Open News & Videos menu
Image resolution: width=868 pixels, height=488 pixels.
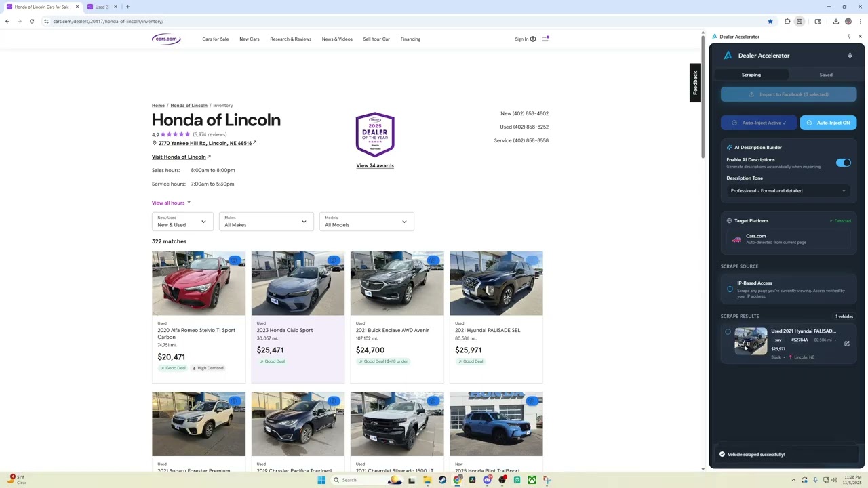click(337, 39)
